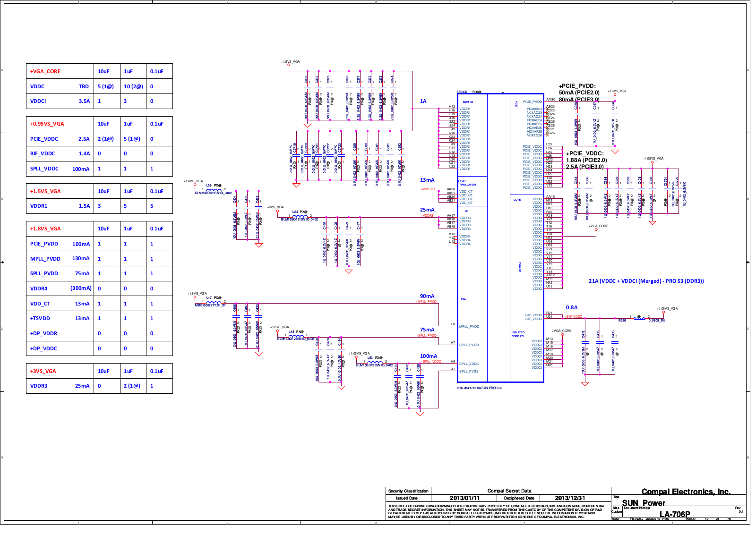Select the C365 capacitor symbol
The image size is (756, 534).
(x=307, y=88)
